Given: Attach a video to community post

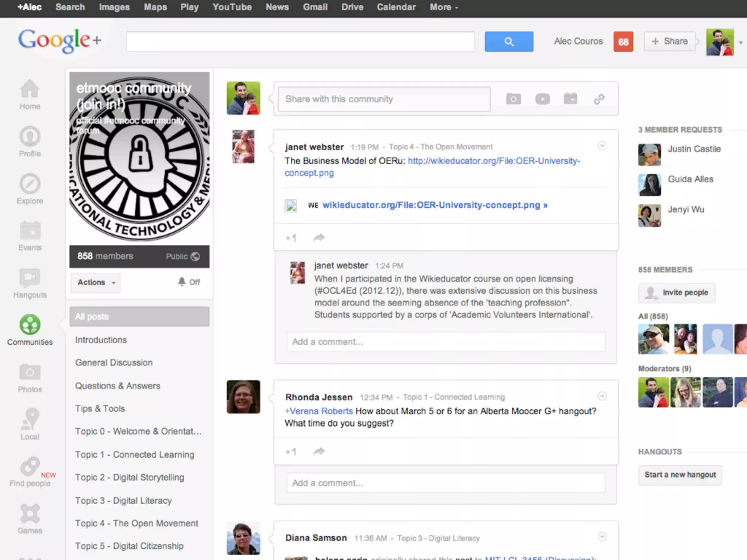Looking at the screenshot, I should tap(542, 99).
